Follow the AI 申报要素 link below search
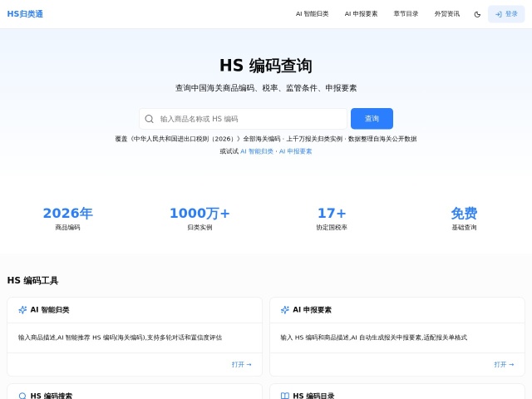 click(x=295, y=151)
